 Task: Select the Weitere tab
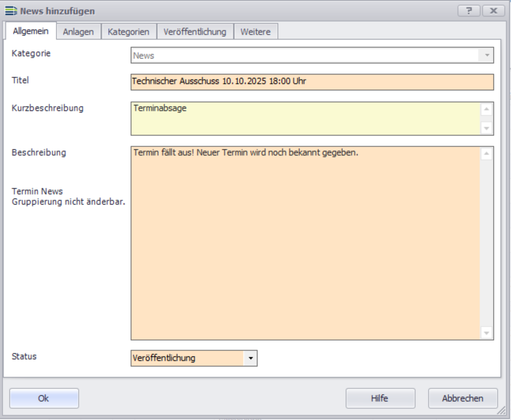[x=255, y=32]
